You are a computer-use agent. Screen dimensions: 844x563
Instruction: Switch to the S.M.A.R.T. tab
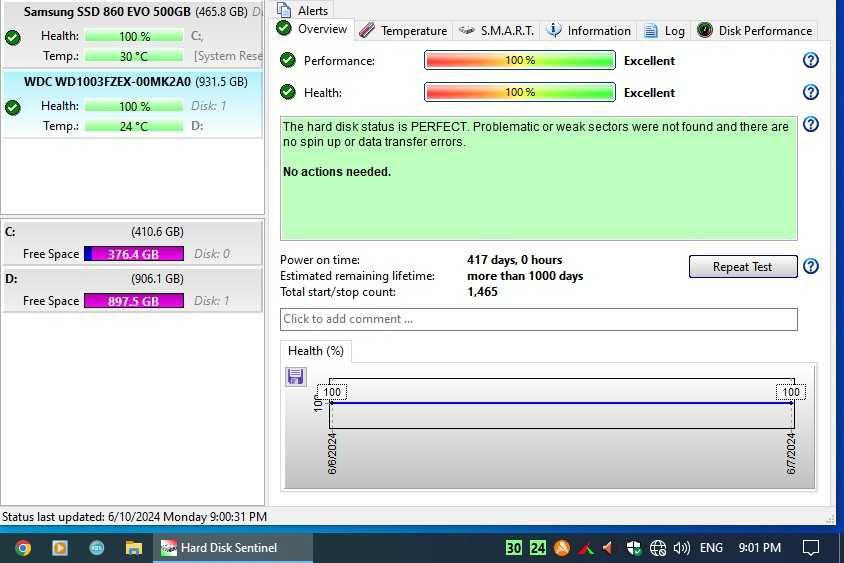496,31
